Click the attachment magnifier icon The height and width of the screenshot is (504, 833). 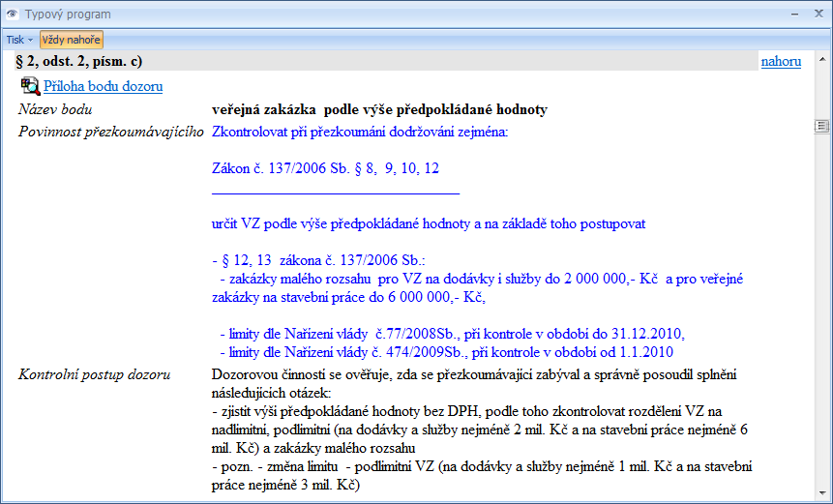(30, 86)
